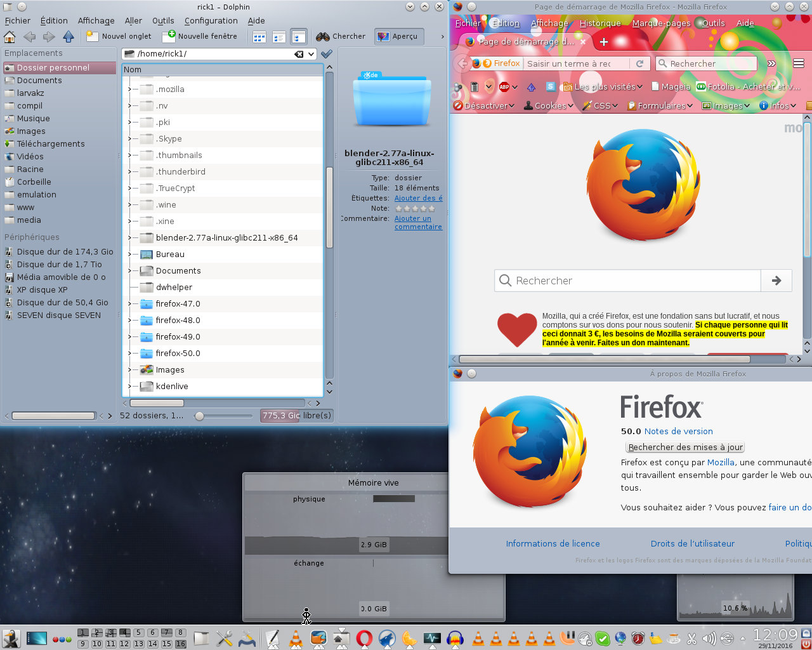Click the Firefox reload button
Viewport: 812px width, 650px height.
click(x=639, y=63)
